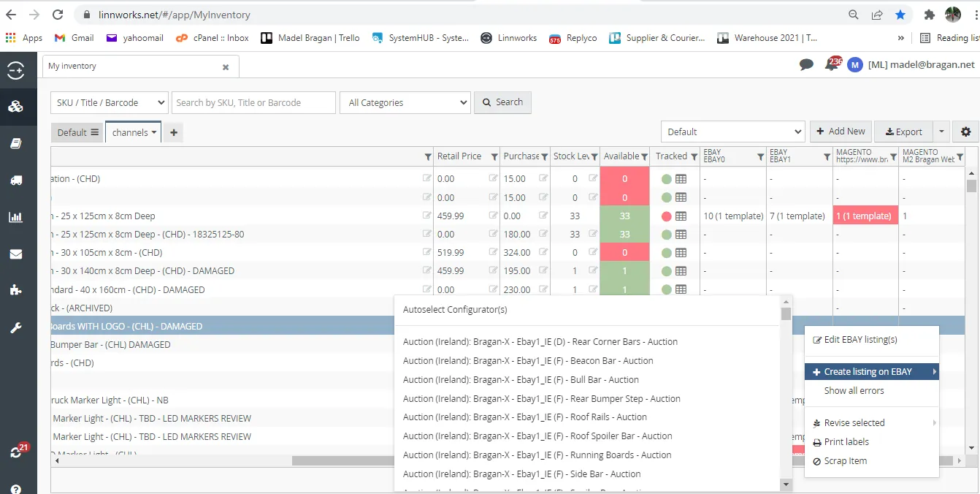Screen dimensions: 980x494
Task: Filter the Available column
Action: pos(644,156)
